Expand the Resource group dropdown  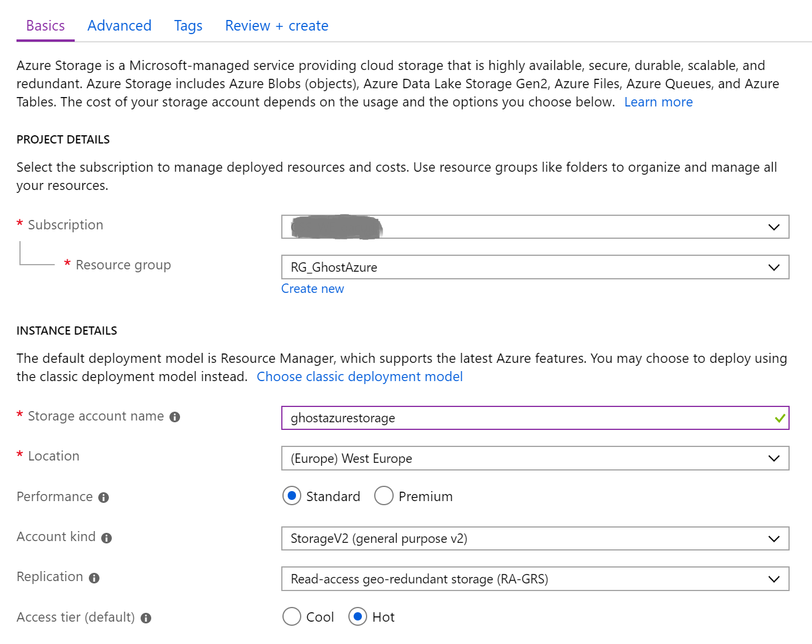tap(535, 267)
